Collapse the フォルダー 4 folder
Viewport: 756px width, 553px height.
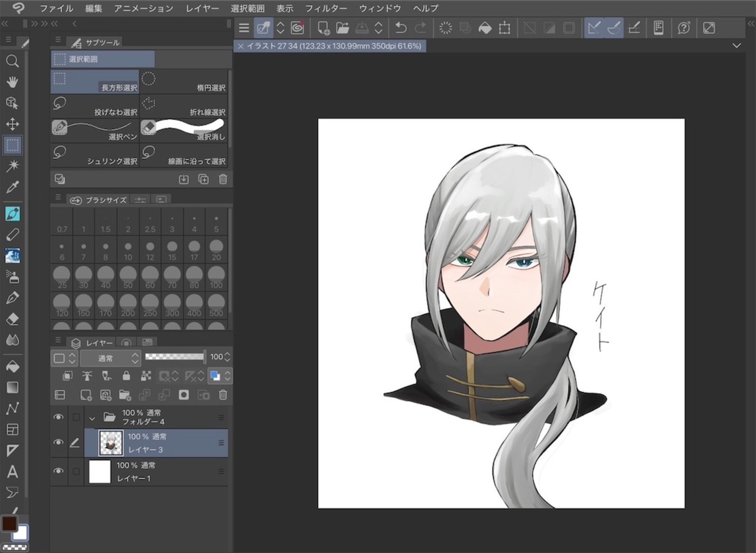[x=92, y=418]
